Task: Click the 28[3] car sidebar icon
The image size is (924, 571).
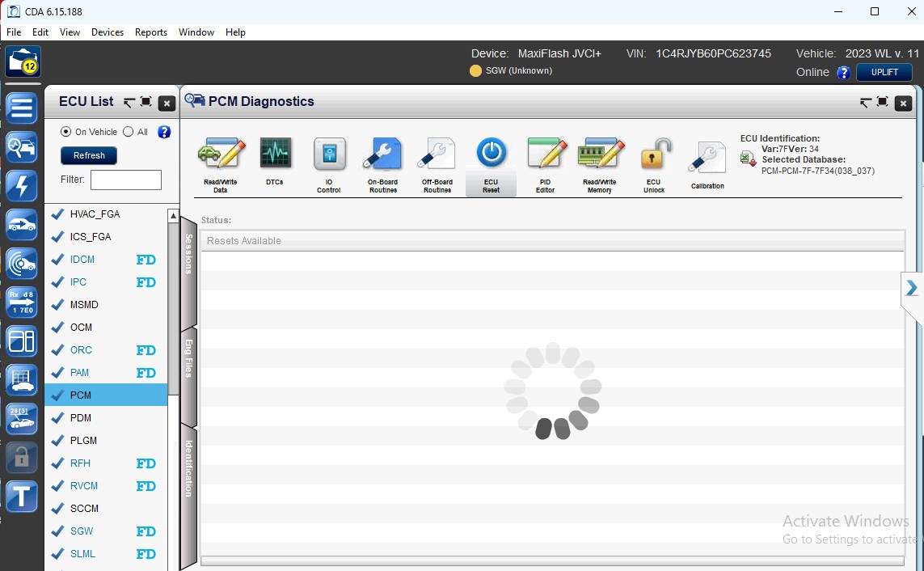Action: pos(22,419)
